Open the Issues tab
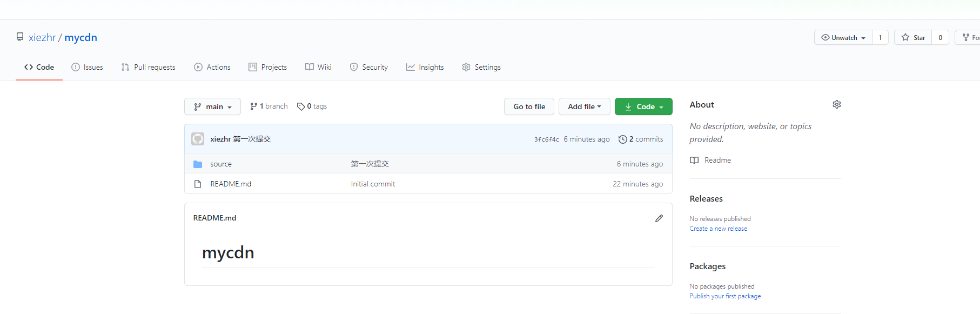Image resolution: width=980 pixels, height=314 pixels. click(x=87, y=67)
